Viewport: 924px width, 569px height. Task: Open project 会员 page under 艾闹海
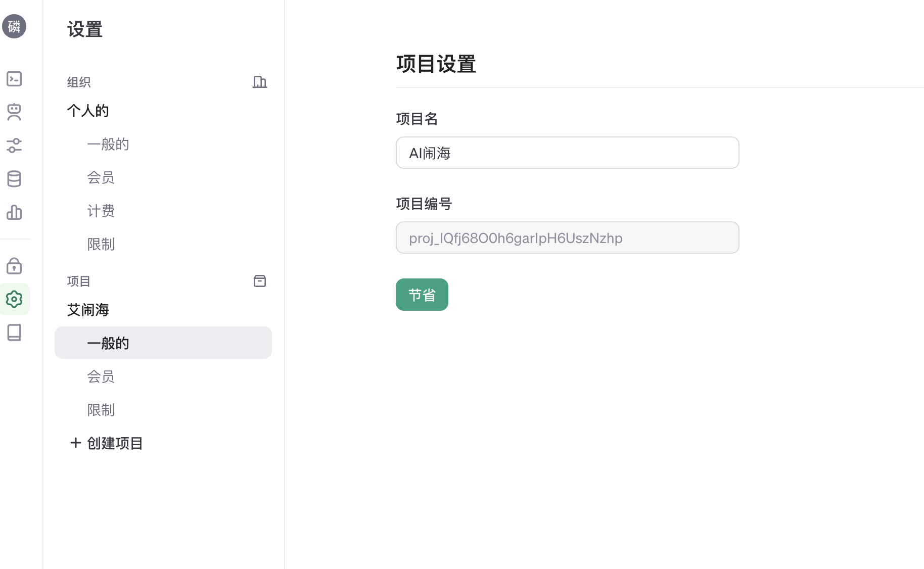101,376
